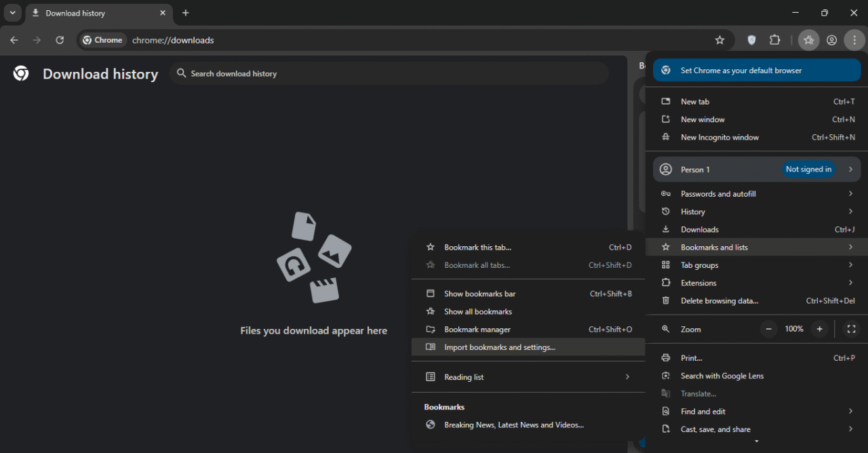The width and height of the screenshot is (868, 453).
Task: Select New tab from Chrome menu
Action: pos(757,102)
